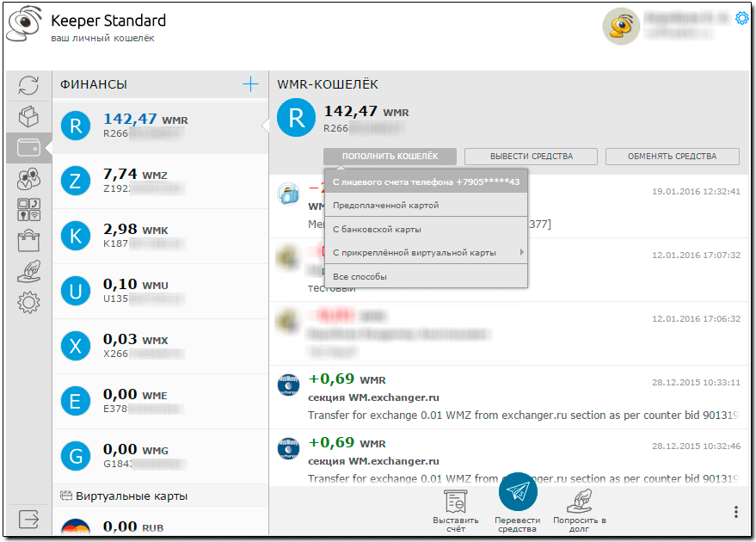Open the three-dot more options menu
Screen dimensions: 756x542
click(735, 512)
